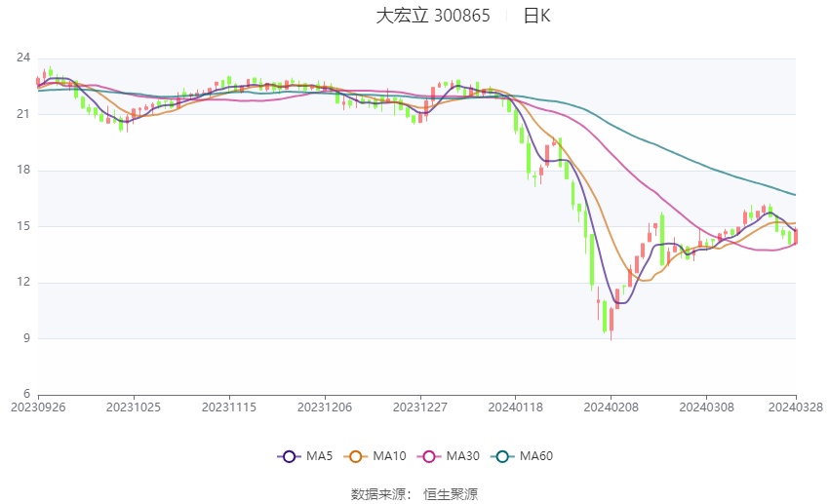Click the x-axis date 20231227
This screenshot has height=504, width=829.
tap(420, 407)
